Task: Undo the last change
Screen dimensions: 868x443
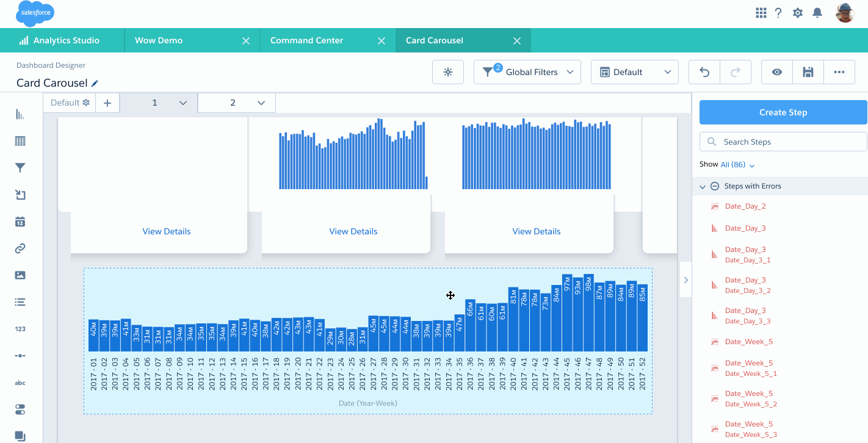Action: [704, 72]
